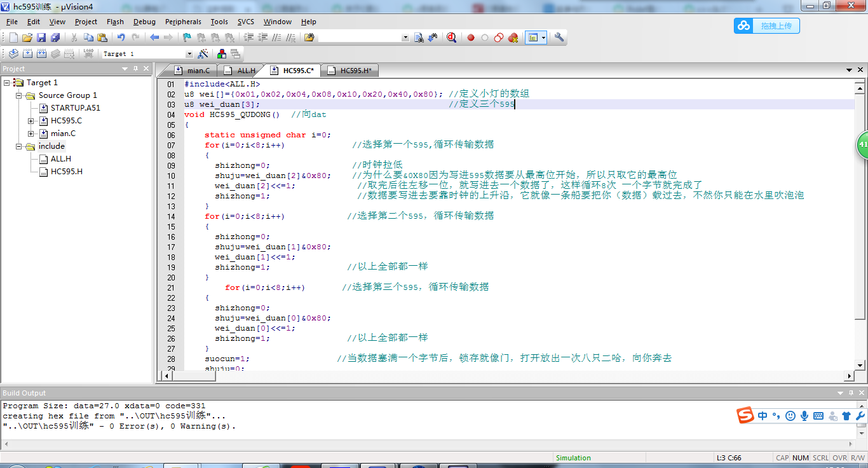
Task: Build target files icon
Action: click(x=27, y=54)
